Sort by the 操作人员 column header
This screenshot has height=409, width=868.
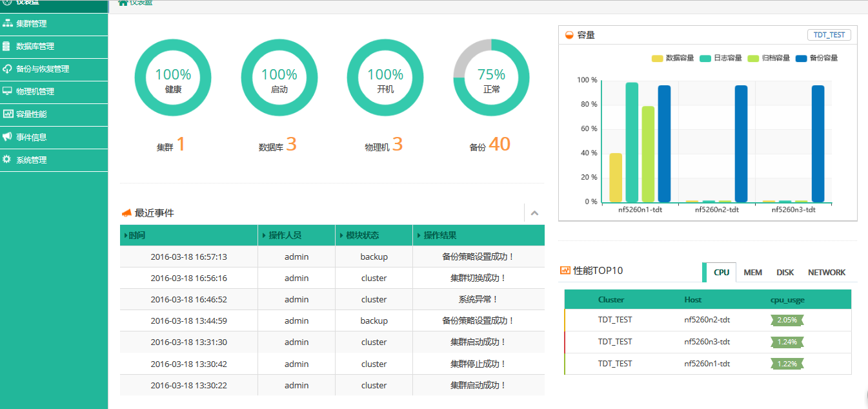pyautogui.click(x=297, y=235)
